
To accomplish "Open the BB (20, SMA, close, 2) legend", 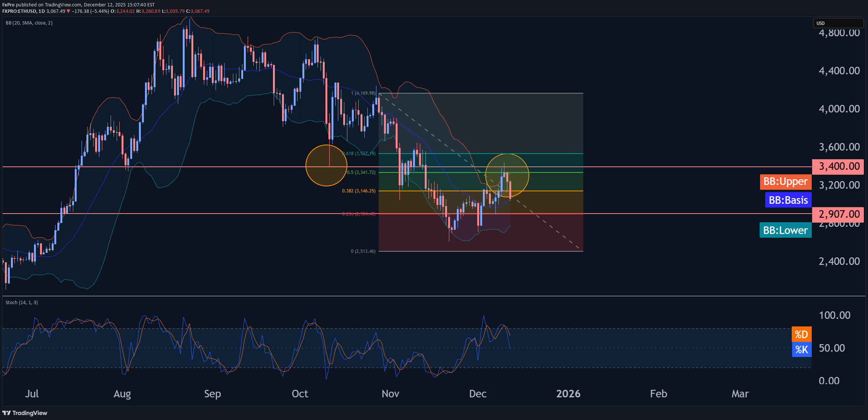I will (x=29, y=23).
